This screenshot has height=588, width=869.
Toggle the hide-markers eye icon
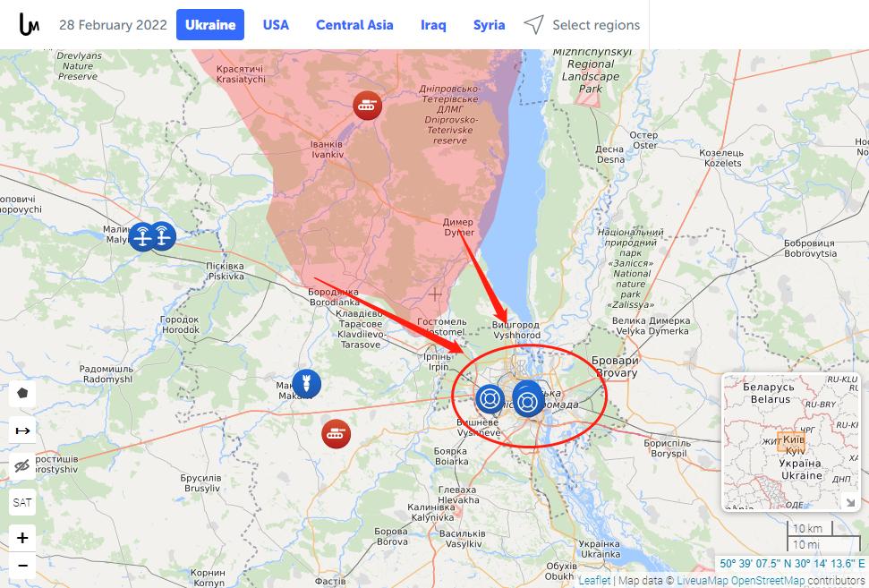click(22, 466)
